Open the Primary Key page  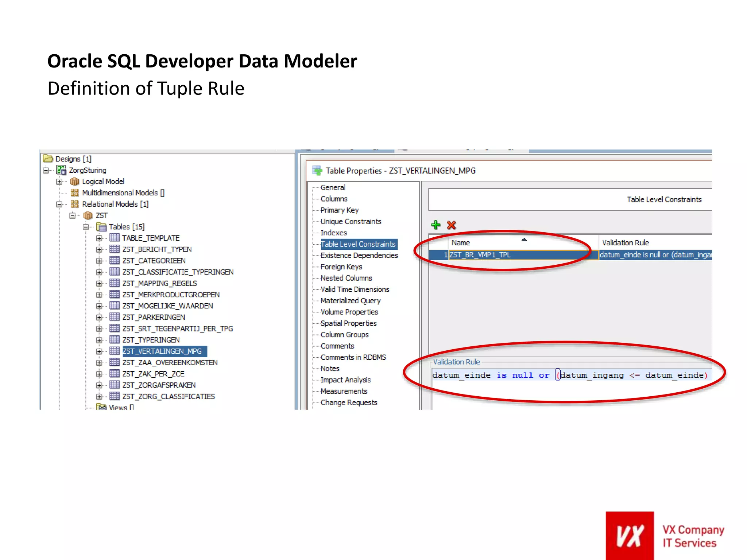pyautogui.click(x=340, y=210)
